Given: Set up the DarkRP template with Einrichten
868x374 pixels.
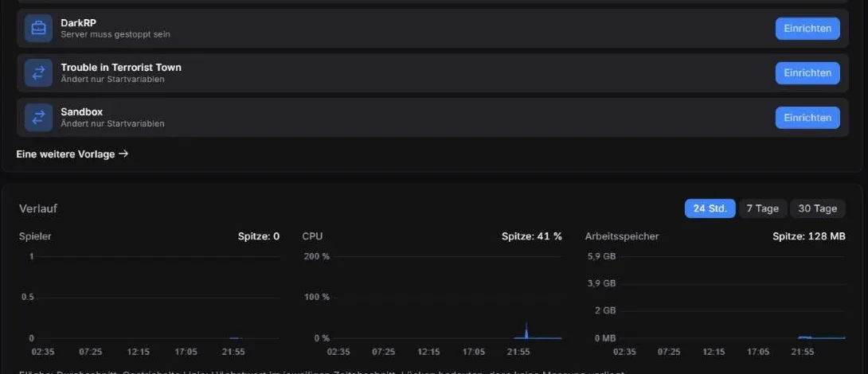Looking at the screenshot, I should (807, 29).
